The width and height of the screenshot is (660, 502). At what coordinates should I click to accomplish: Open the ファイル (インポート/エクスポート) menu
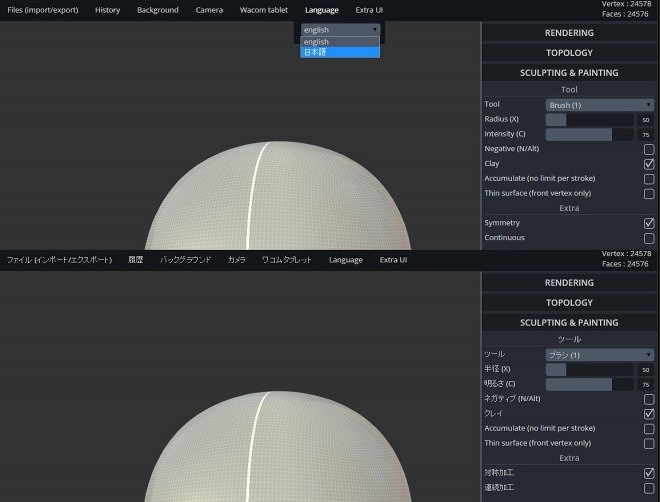pyautogui.click(x=59, y=260)
